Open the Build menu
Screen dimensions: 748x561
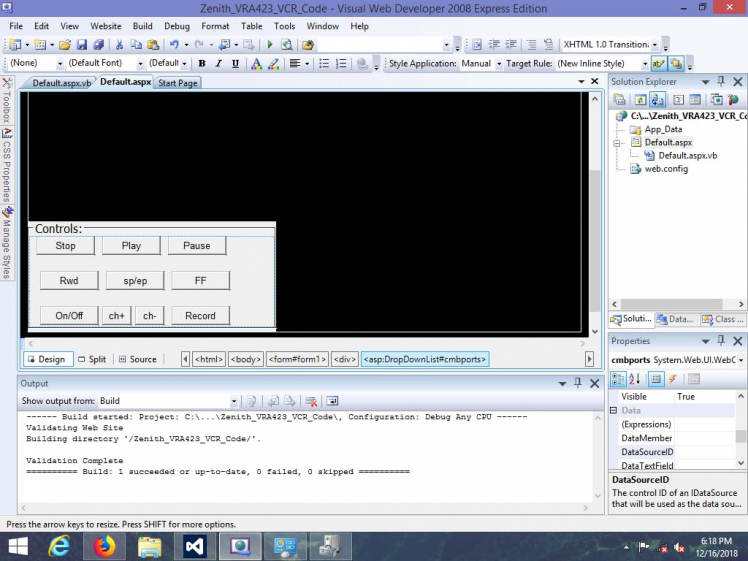[143, 26]
